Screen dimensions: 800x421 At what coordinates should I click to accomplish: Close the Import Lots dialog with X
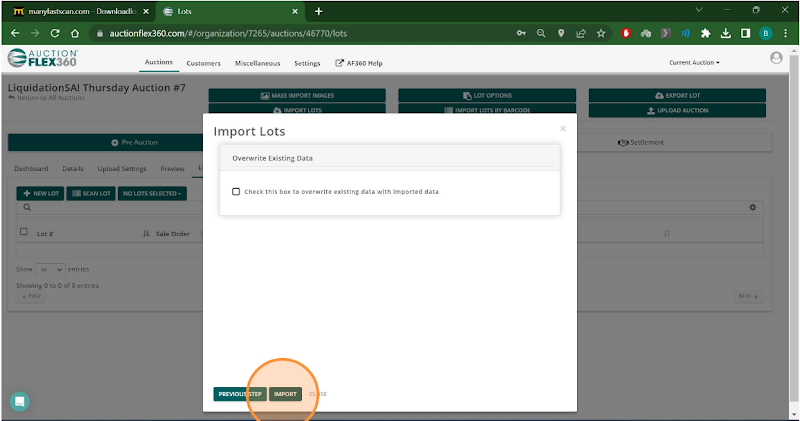click(563, 128)
